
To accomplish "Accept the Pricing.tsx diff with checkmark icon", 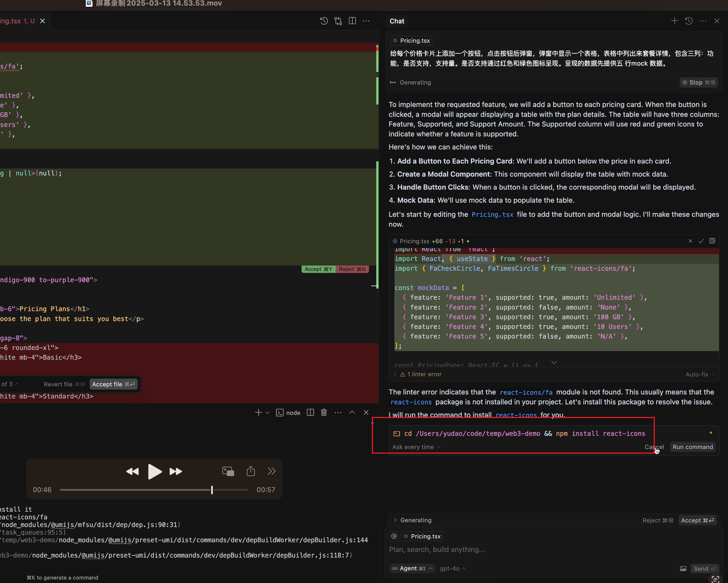I will pyautogui.click(x=701, y=241).
